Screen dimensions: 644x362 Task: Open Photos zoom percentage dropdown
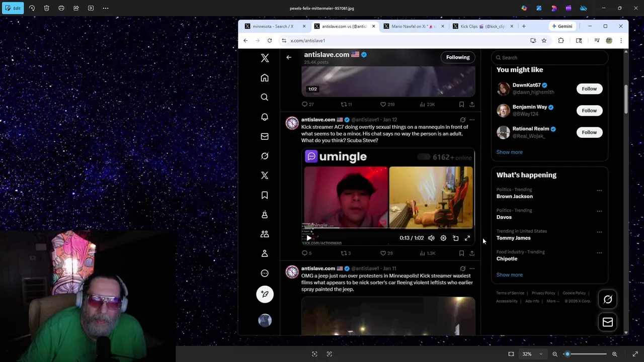click(532, 354)
